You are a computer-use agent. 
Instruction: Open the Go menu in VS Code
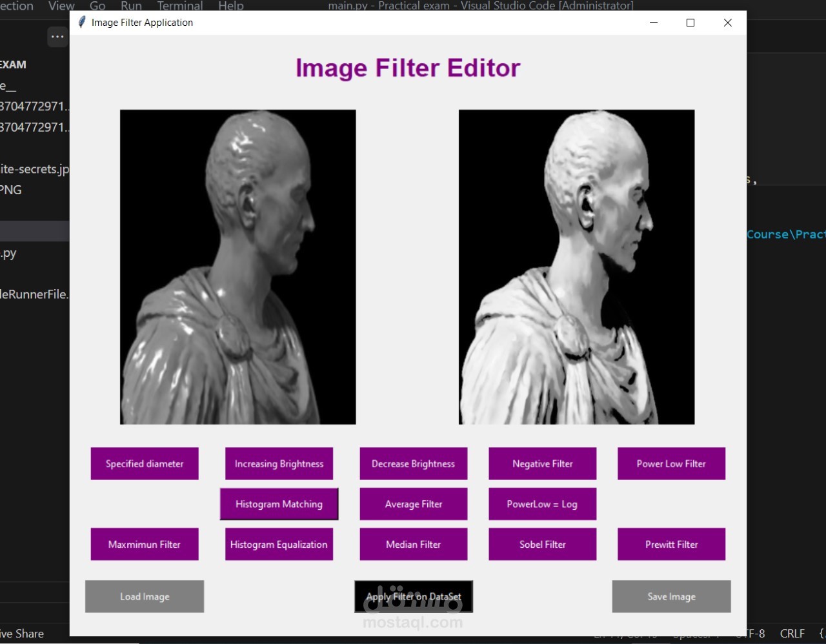[97, 6]
